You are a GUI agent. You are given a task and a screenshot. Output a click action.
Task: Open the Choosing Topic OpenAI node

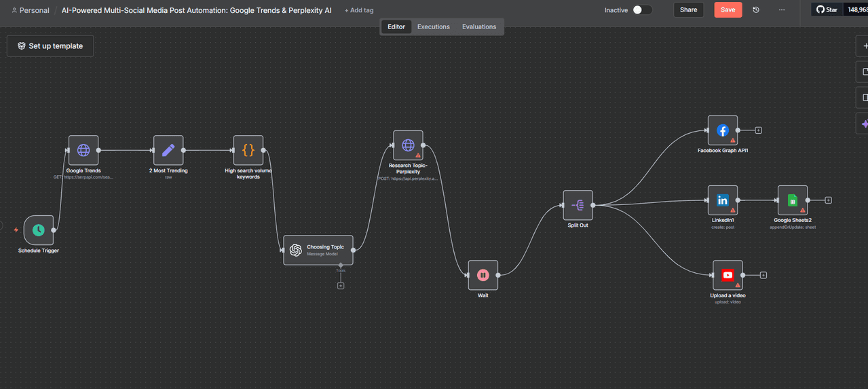[x=318, y=250]
